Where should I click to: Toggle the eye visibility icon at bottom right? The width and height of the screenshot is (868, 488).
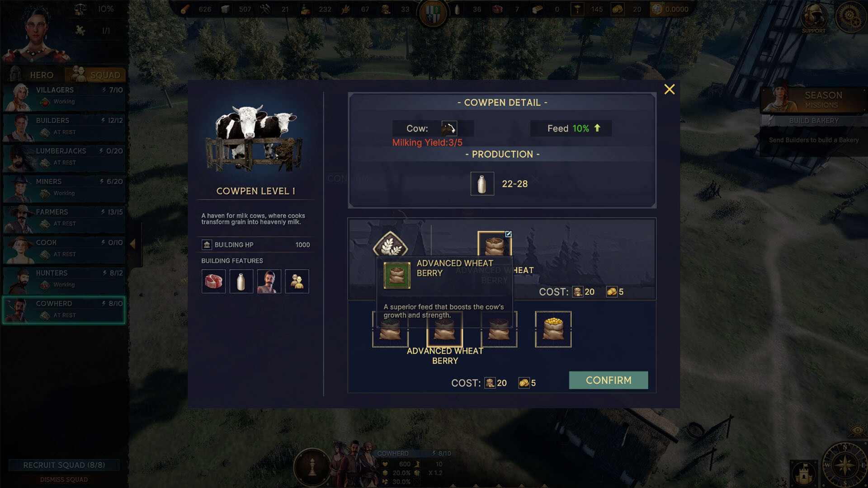click(857, 430)
